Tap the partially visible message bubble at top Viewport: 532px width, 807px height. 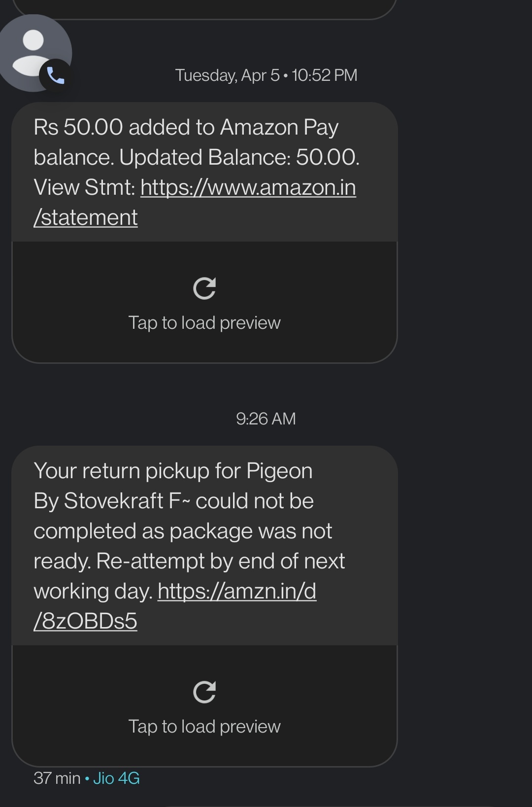(x=204, y=8)
